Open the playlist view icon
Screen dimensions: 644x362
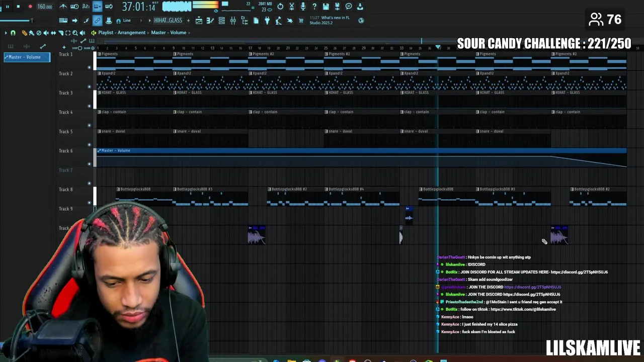[x=199, y=21]
